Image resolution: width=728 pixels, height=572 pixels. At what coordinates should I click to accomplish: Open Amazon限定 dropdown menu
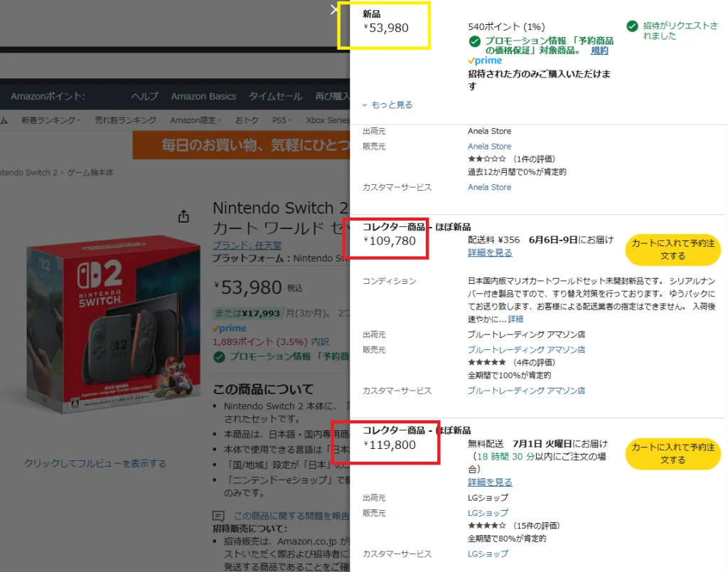click(196, 120)
